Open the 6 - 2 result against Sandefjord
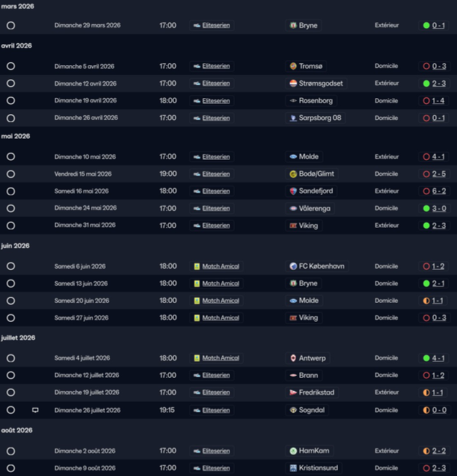This screenshot has width=457, height=476. pyautogui.click(x=438, y=191)
